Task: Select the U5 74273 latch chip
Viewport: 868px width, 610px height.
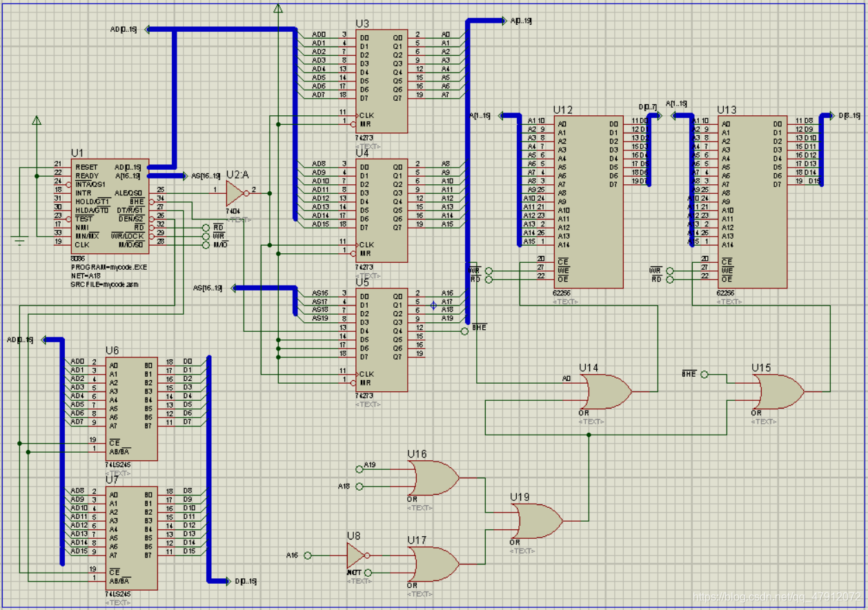Action: [x=382, y=340]
